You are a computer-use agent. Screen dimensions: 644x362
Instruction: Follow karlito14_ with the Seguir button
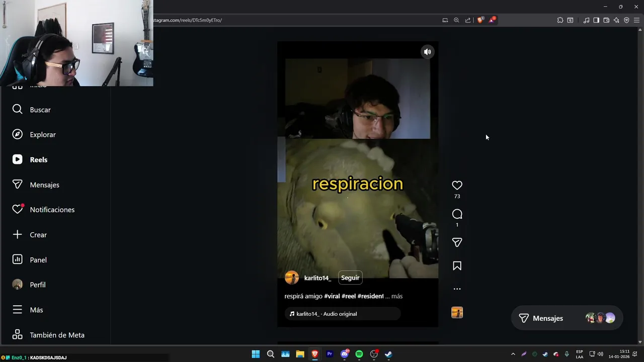350,278
